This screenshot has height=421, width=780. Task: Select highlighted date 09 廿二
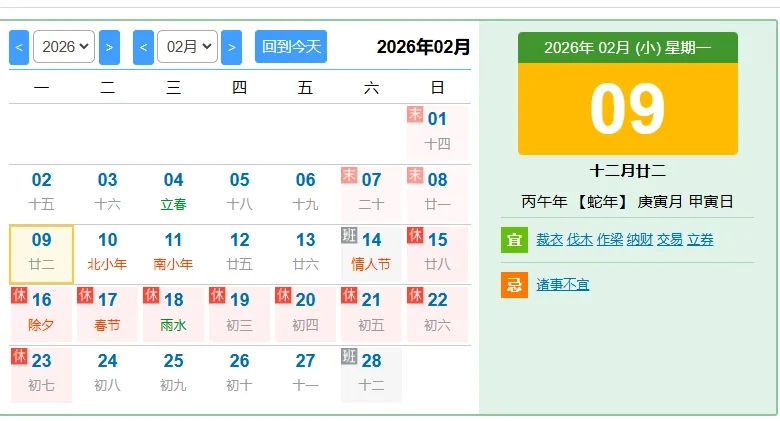tap(41, 254)
